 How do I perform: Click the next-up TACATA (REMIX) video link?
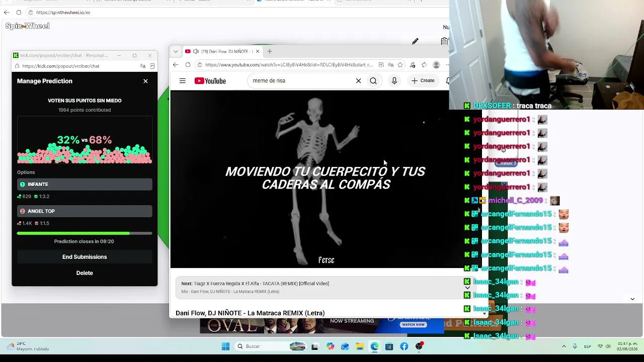[x=255, y=284]
